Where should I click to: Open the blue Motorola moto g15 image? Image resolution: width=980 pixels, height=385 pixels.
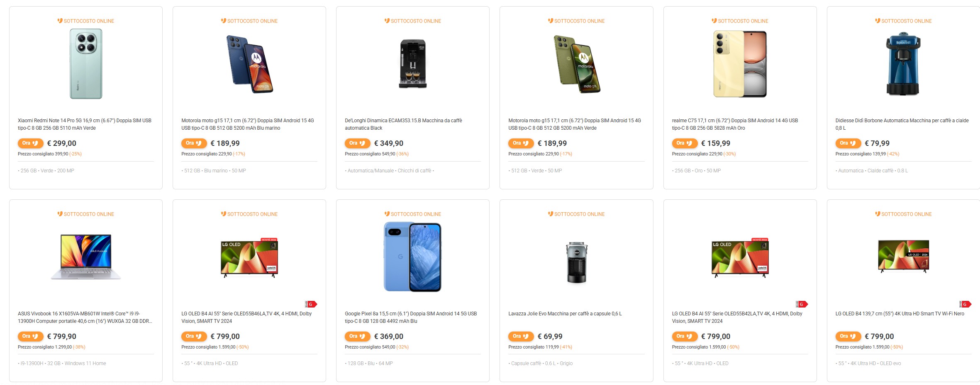click(x=249, y=64)
